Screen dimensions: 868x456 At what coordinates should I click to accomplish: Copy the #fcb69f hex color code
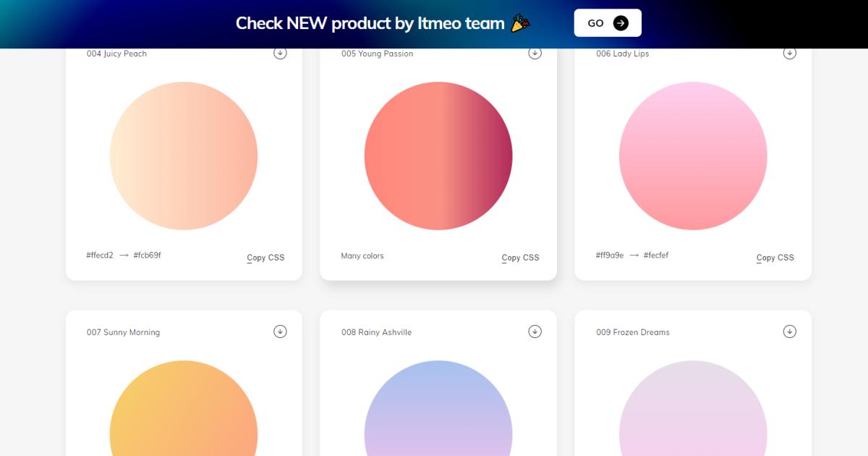click(147, 256)
